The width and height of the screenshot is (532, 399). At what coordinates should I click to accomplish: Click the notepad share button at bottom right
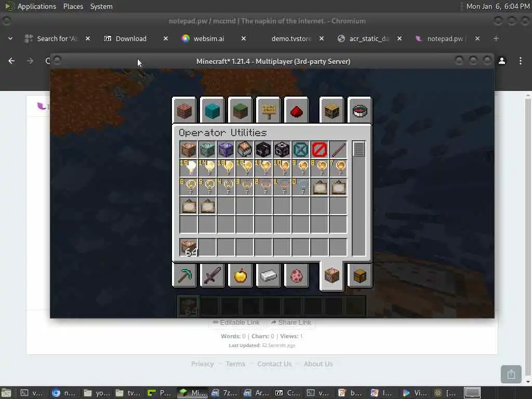coord(511,374)
